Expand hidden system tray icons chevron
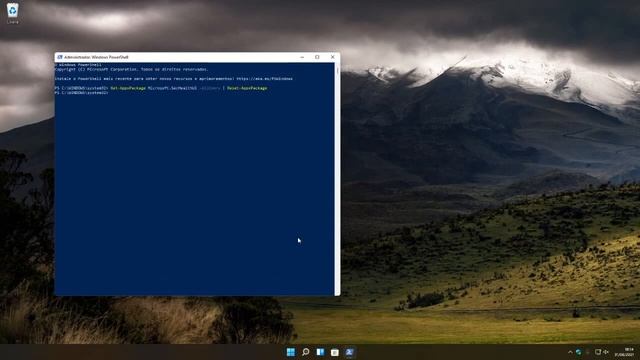 pos(570,352)
